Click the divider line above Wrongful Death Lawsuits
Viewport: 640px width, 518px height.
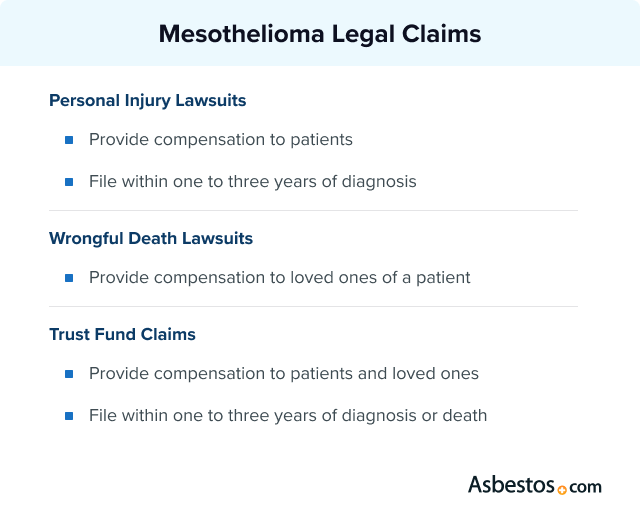click(x=313, y=211)
